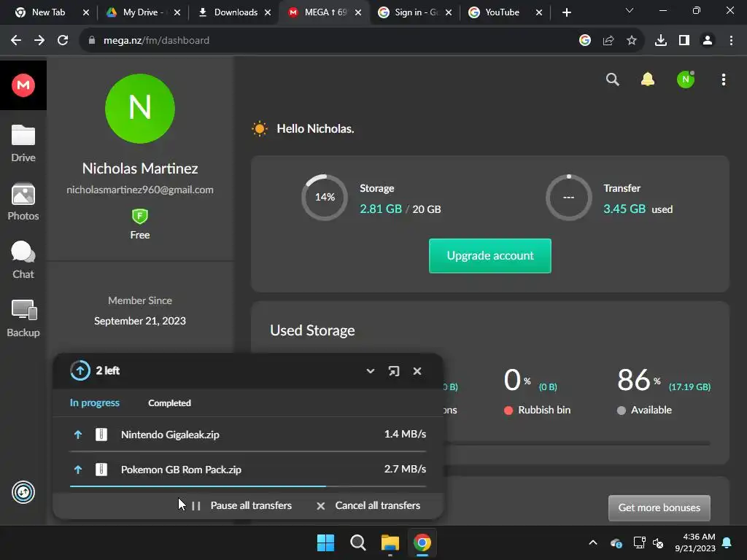Click the circular transfer status icon in sidebar
The width and height of the screenshot is (747, 560).
(x=23, y=492)
